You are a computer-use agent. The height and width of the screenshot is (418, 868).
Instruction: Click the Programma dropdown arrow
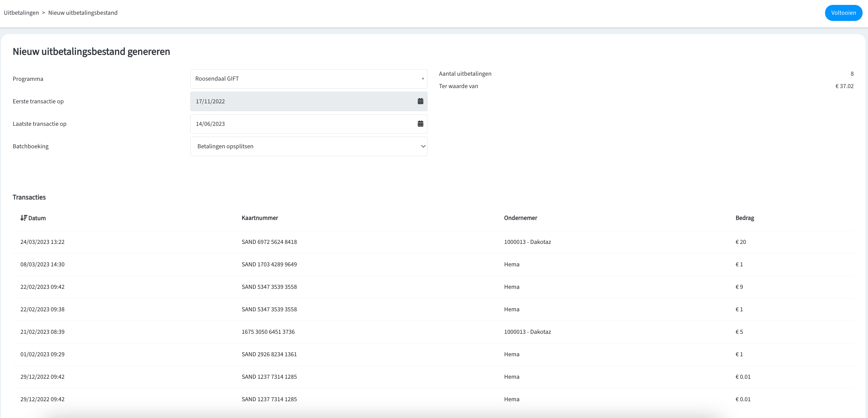(x=423, y=79)
